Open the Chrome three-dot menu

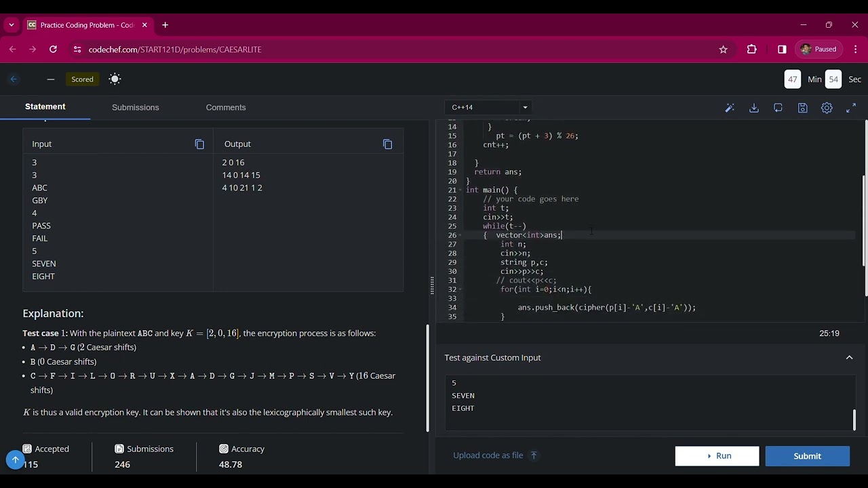tap(856, 49)
